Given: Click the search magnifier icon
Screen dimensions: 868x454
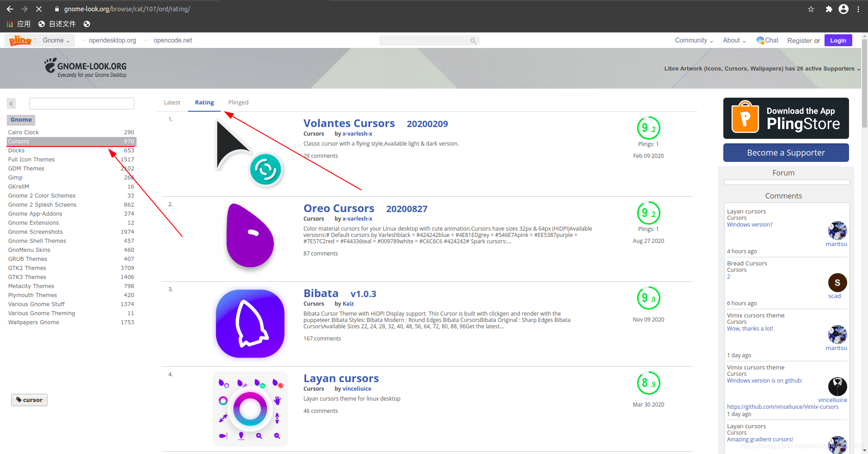Looking at the screenshot, I should (x=473, y=41).
